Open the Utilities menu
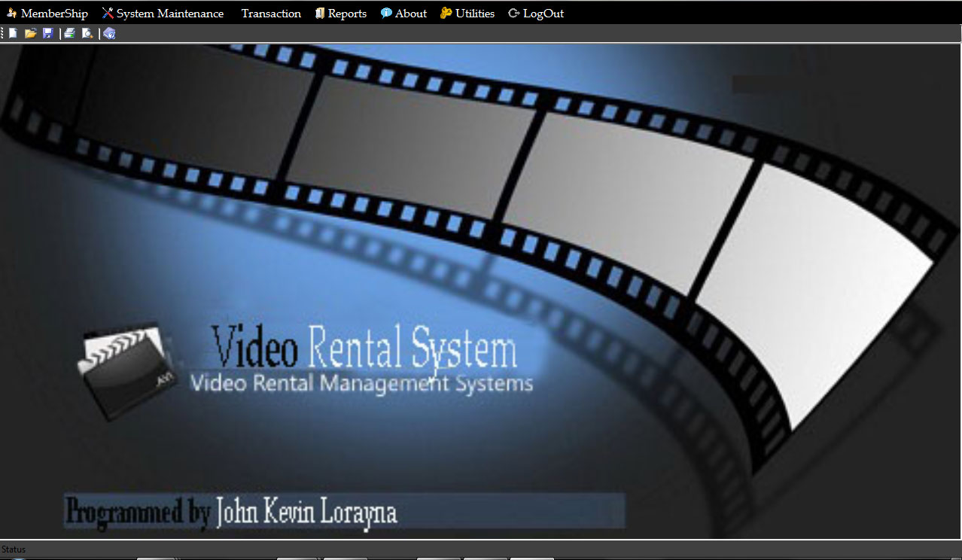 [x=467, y=14]
